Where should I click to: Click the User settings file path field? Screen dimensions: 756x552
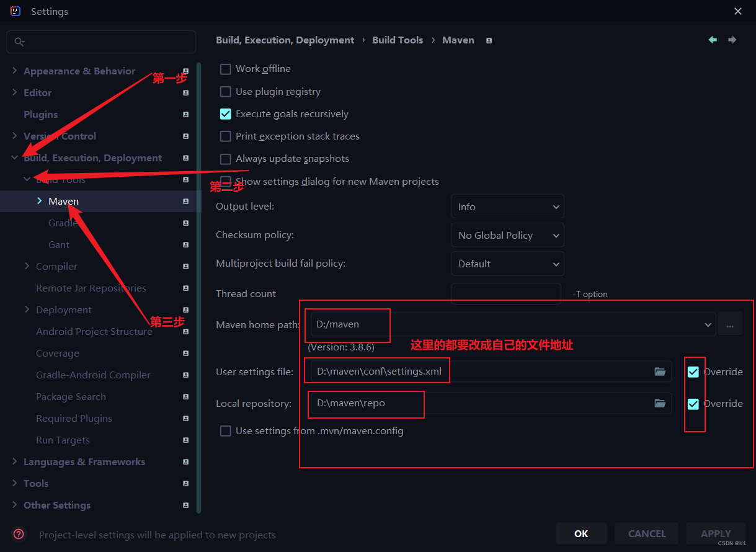(x=491, y=372)
